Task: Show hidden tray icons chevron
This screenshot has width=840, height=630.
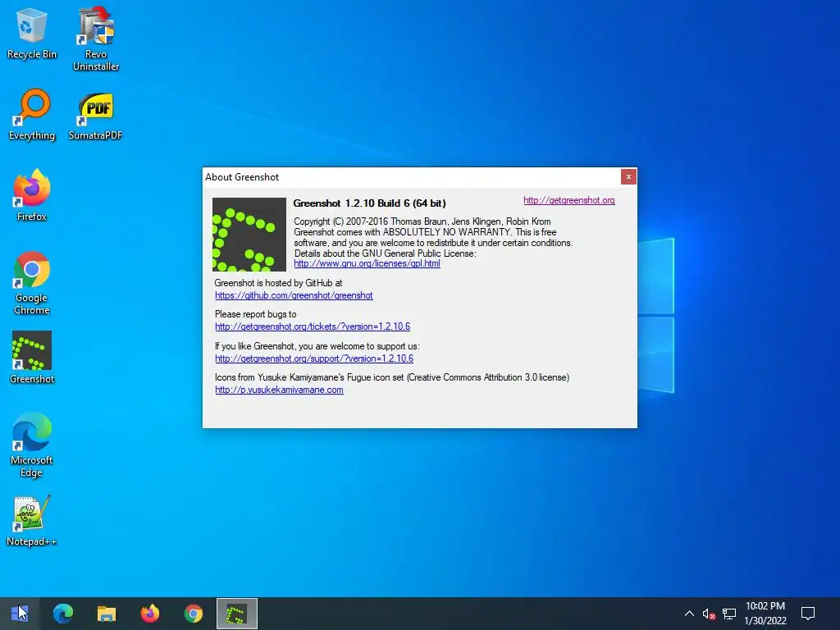Action: [689, 614]
